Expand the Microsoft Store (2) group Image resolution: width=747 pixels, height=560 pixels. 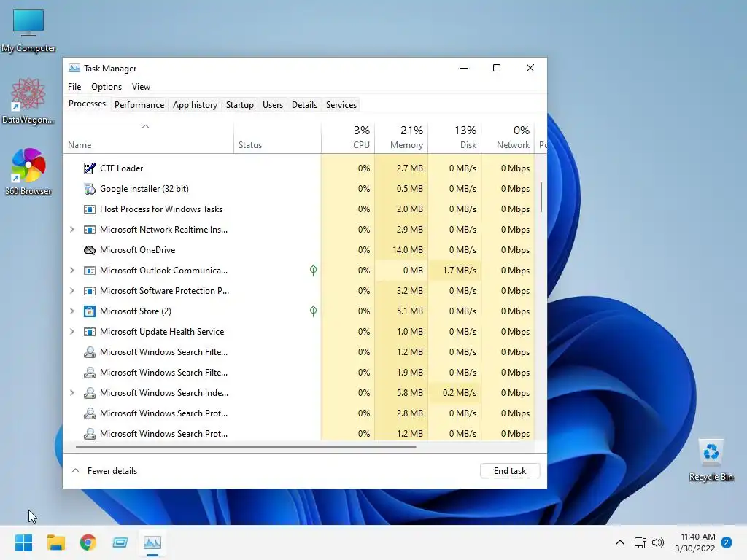[x=72, y=311]
